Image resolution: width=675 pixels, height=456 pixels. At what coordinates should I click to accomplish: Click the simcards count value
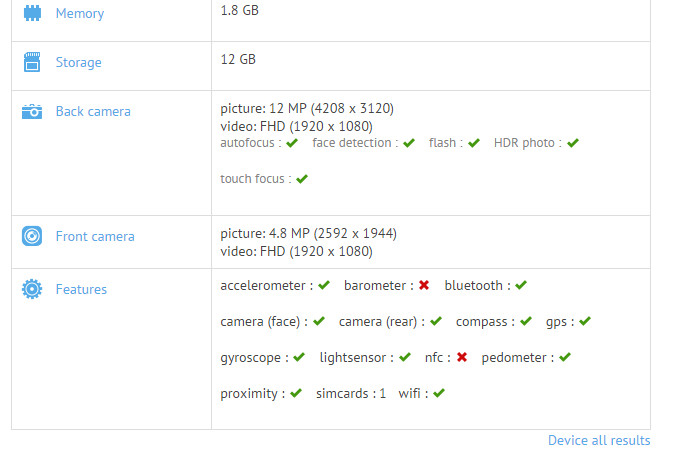pyautogui.click(x=382, y=393)
